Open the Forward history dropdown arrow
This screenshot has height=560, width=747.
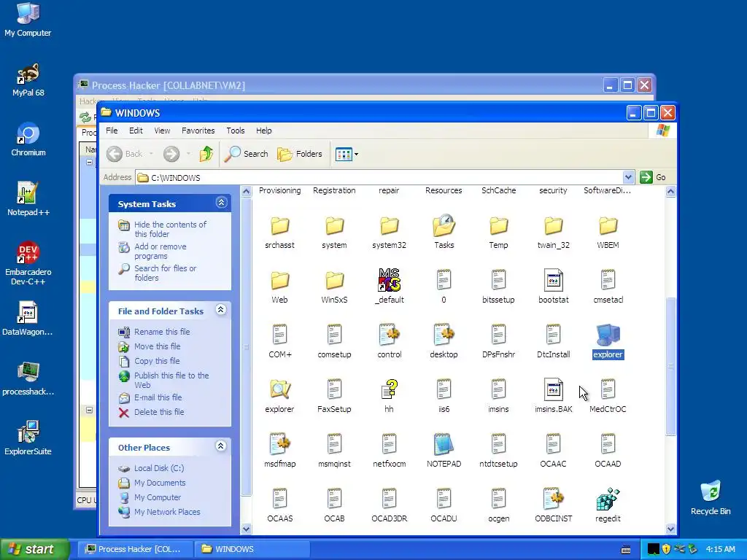coord(188,154)
